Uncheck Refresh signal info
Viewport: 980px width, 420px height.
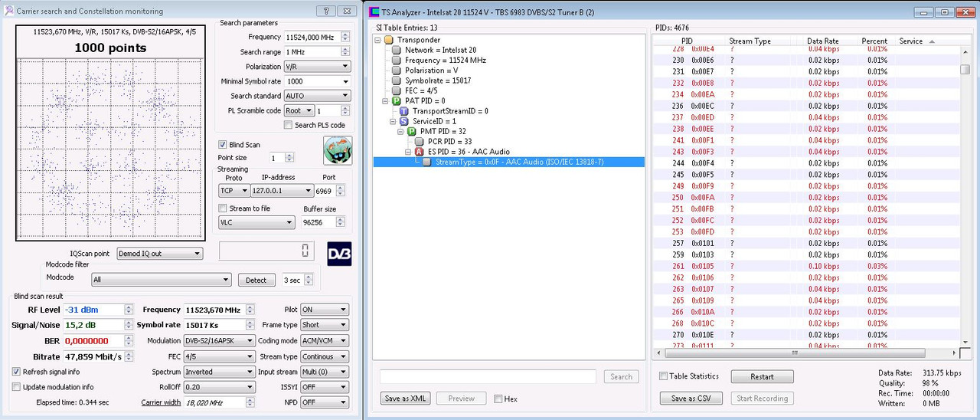click(x=17, y=372)
